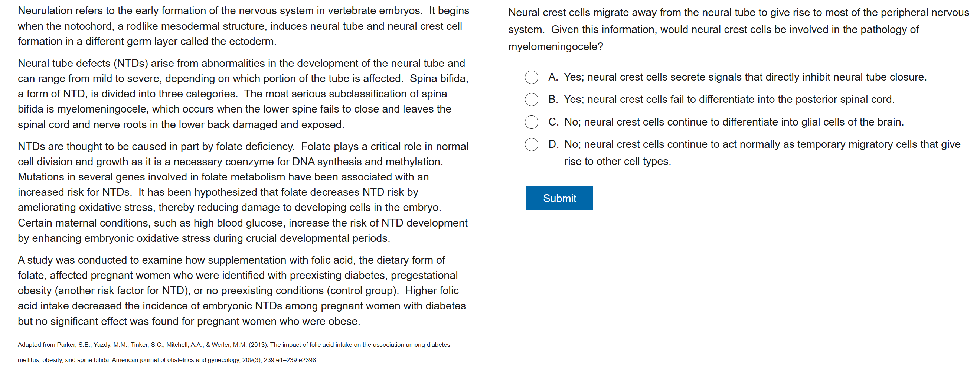Click the word "myelomeningocele?" in the question
The image size is (980, 371).
tap(555, 47)
